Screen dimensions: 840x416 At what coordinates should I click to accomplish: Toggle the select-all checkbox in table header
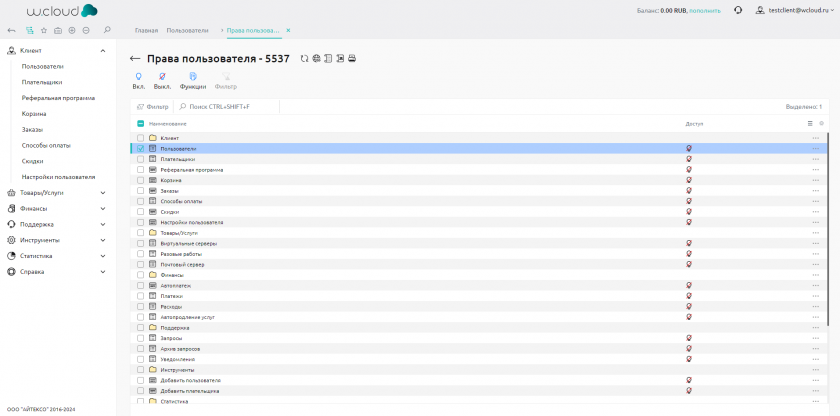(x=140, y=124)
